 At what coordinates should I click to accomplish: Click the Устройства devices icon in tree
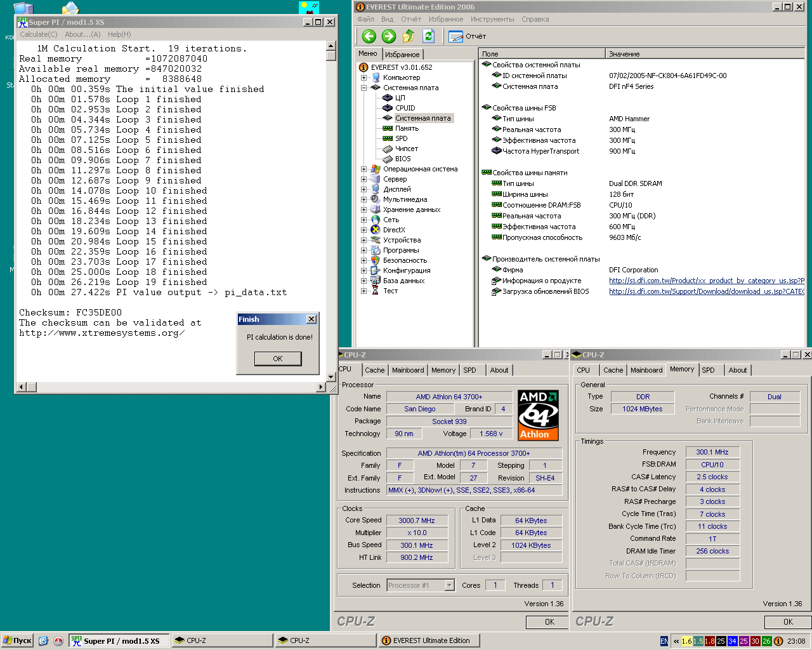click(x=376, y=240)
